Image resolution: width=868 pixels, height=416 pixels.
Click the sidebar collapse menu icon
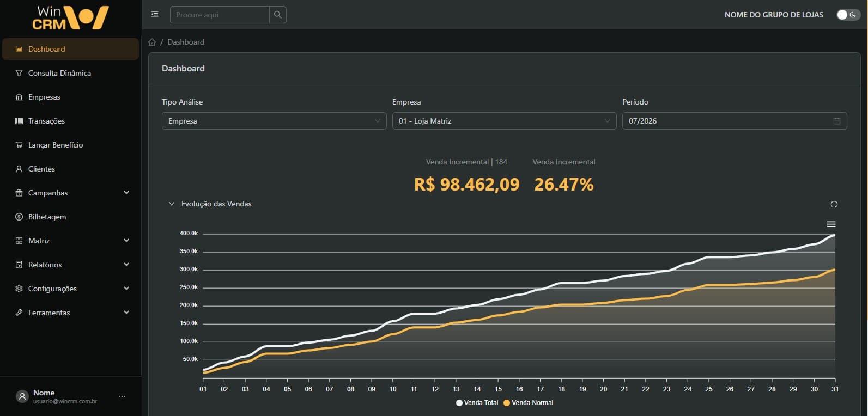[x=155, y=15]
